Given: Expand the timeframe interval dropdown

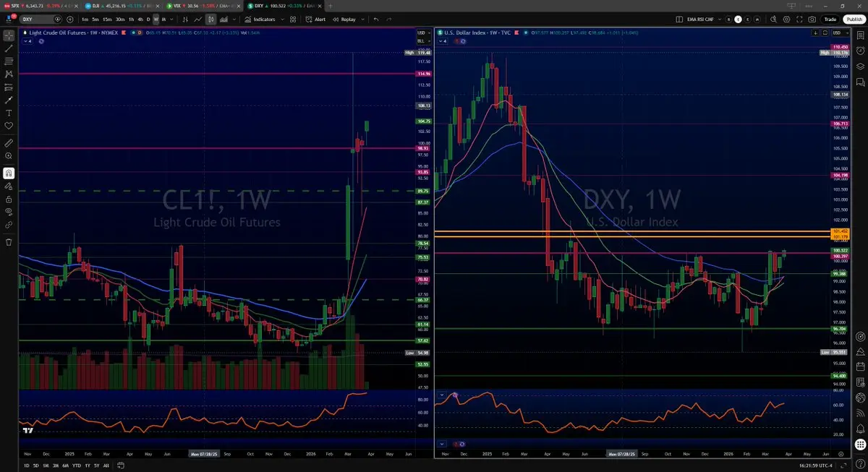Looking at the screenshot, I should pyautogui.click(x=172, y=20).
